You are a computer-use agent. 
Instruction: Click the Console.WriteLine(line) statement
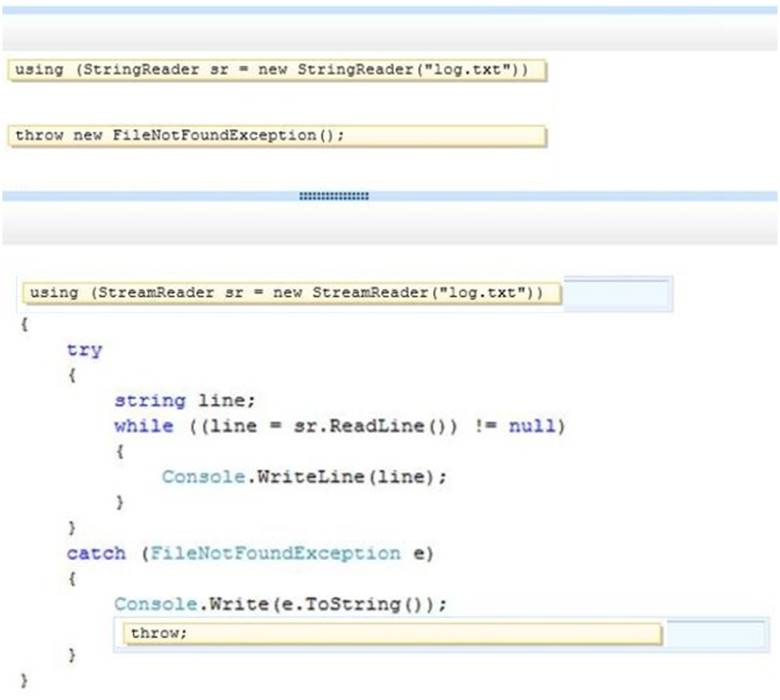(304, 477)
